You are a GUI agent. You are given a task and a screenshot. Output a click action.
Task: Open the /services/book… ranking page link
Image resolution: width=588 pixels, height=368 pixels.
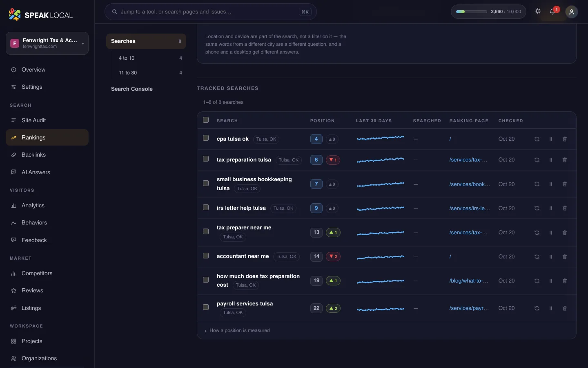point(470,184)
